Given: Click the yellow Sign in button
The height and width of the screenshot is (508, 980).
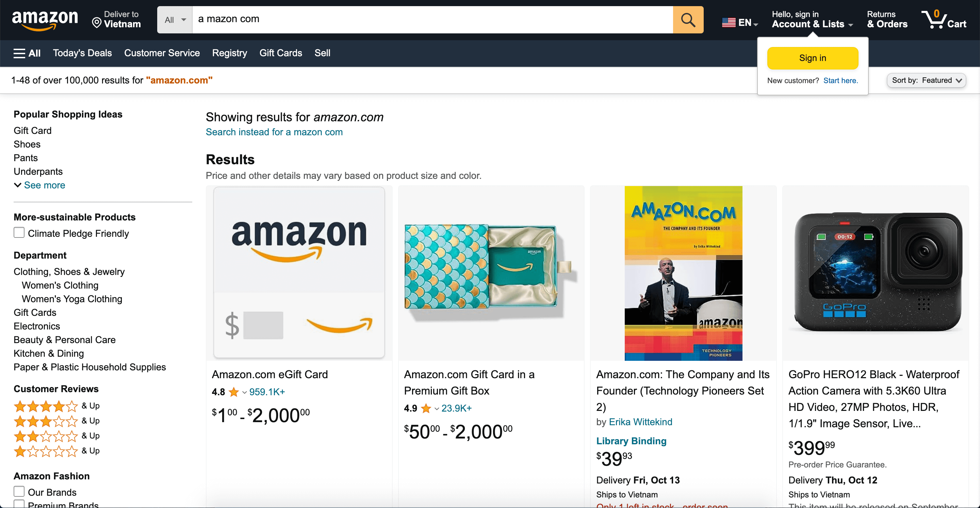Looking at the screenshot, I should (812, 58).
